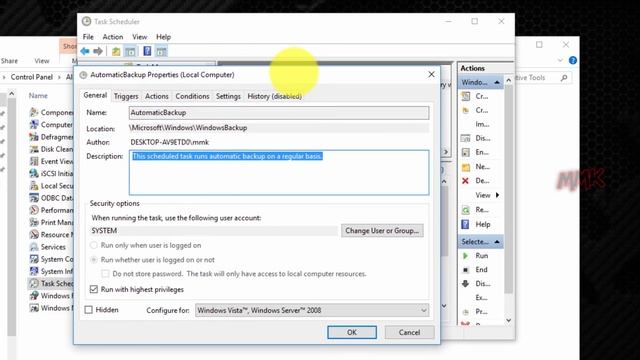Viewport: 640px width, 360px height.
Task: Click the Re... refresh icon in Actions pane
Action: tap(465, 210)
